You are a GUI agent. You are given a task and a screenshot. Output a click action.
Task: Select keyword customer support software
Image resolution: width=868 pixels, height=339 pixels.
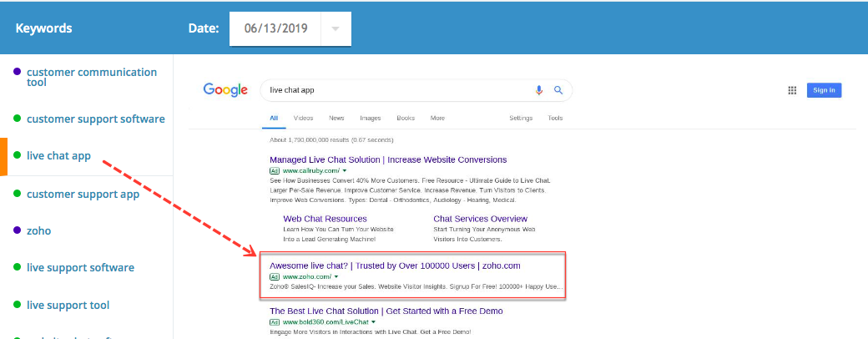(96, 119)
